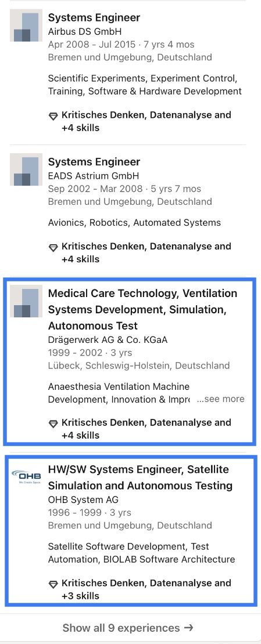Open the OHB System AG logo
Viewport: 261px width, 644px height.
26,477
